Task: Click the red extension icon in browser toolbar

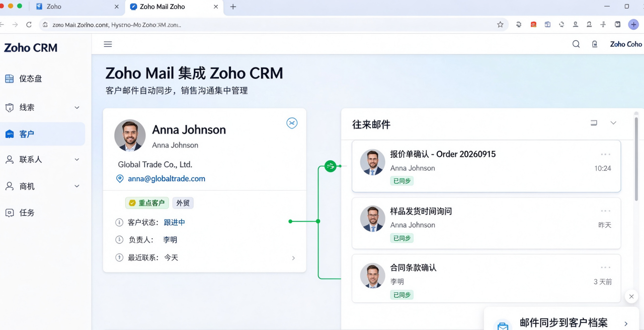Action: point(533,24)
